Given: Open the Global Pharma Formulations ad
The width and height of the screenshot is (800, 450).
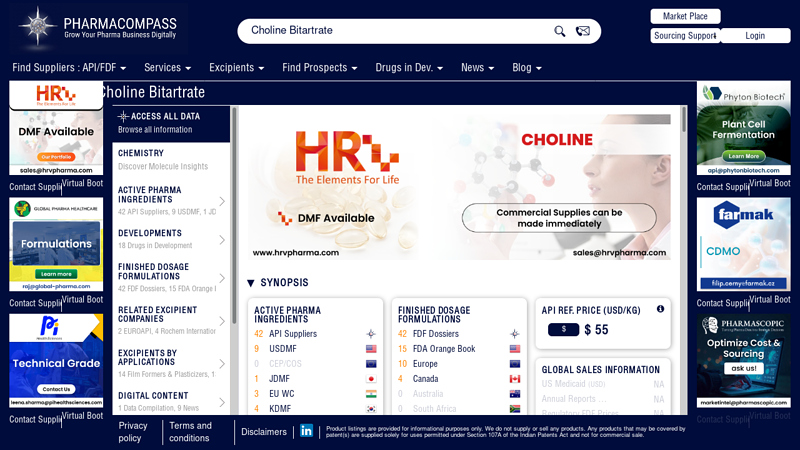Looking at the screenshot, I should pos(56,244).
